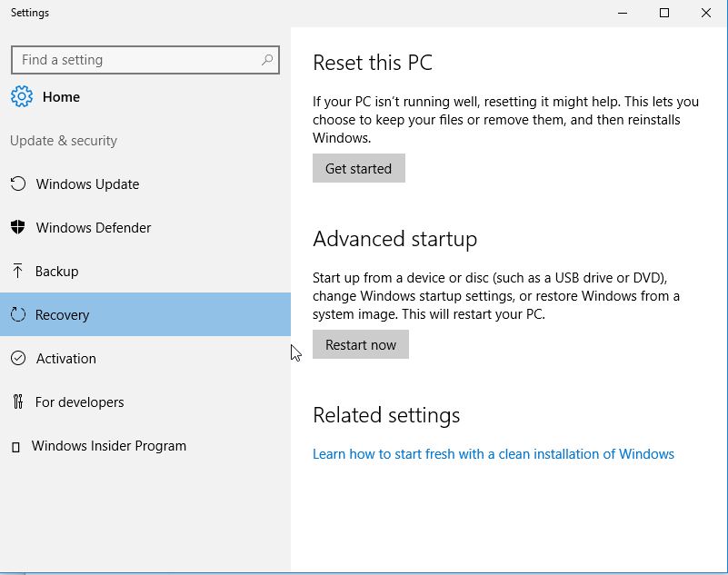
Task: Open the Activation settings page
Action: (145, 358)
